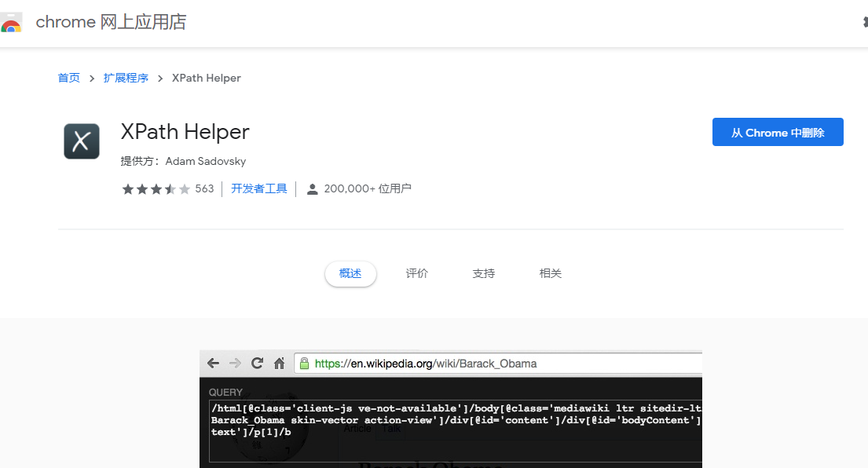Click the 563 ratings count
Viewport: 868px width, 468px height.
coord(204,188)
